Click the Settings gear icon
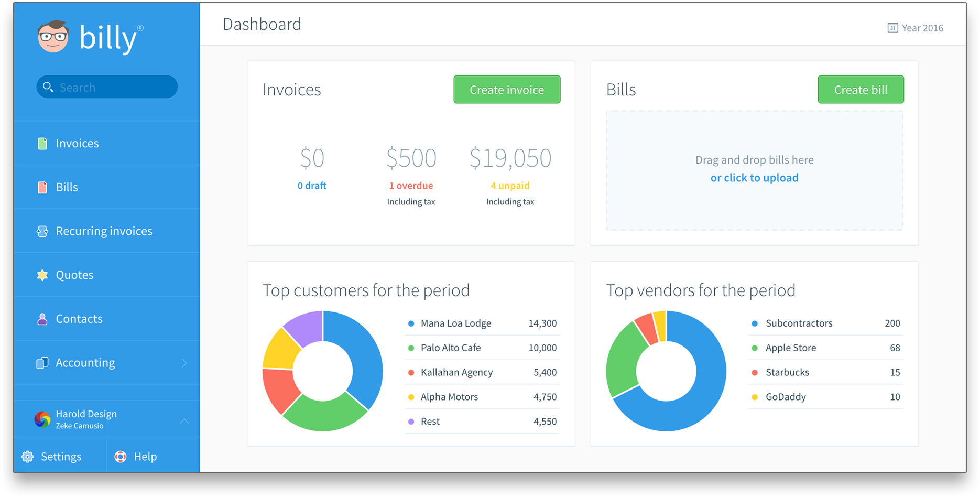 point(28,457)
